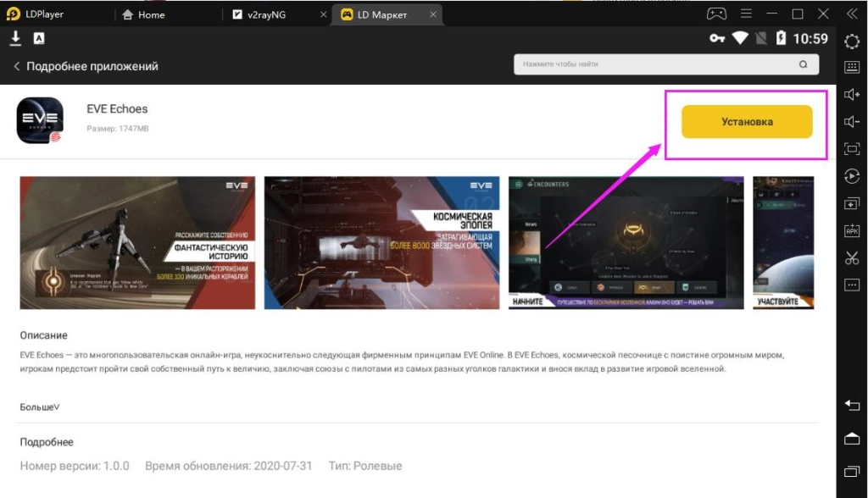The width and height of the screenshot is (868, 498).
Task: Click the yellow Установка button
Action: pyautogui.click(x=747, y=122)
